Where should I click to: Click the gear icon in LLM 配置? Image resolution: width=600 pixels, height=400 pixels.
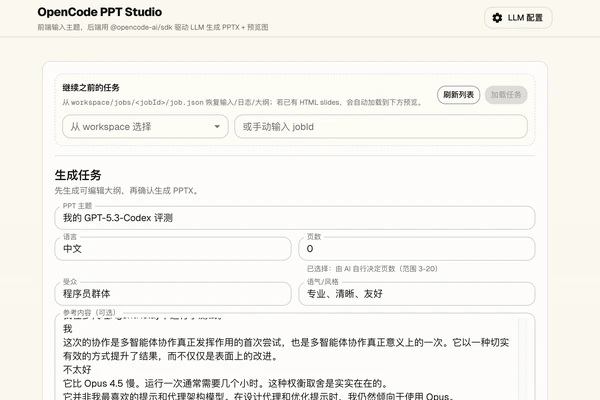pyautogui.click(x=497, y=18)
